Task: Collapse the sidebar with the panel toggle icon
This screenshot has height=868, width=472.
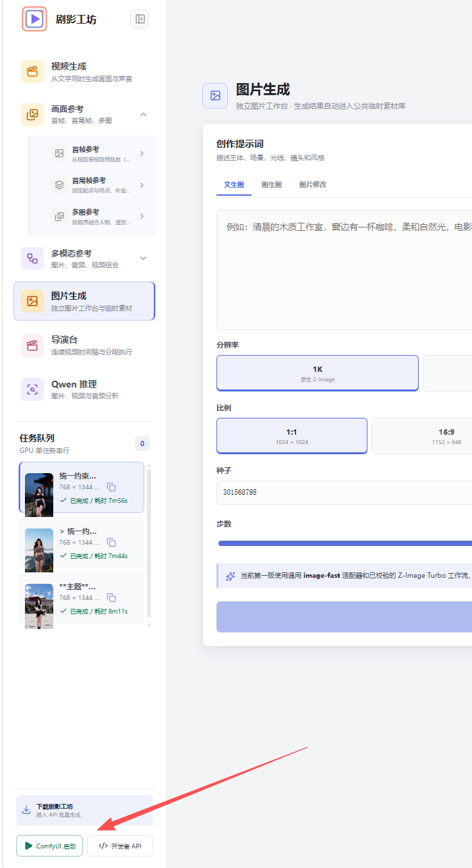Action: point(140,19)
